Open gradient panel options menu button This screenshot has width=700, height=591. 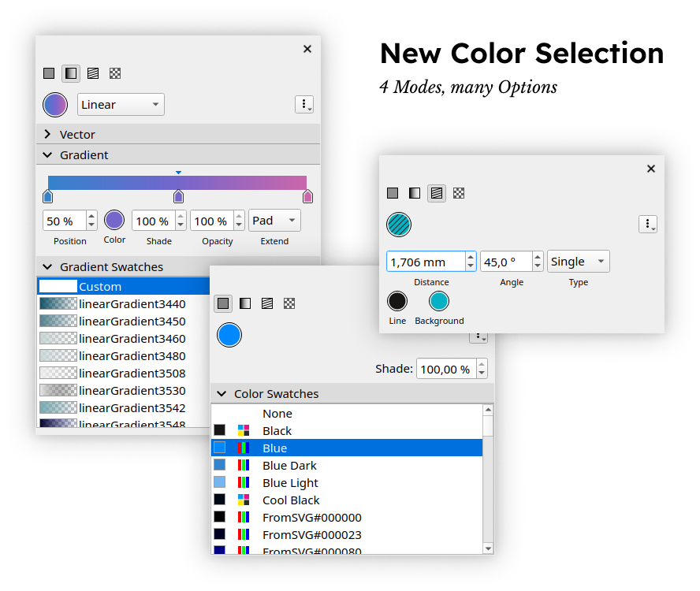pos(304,105)
